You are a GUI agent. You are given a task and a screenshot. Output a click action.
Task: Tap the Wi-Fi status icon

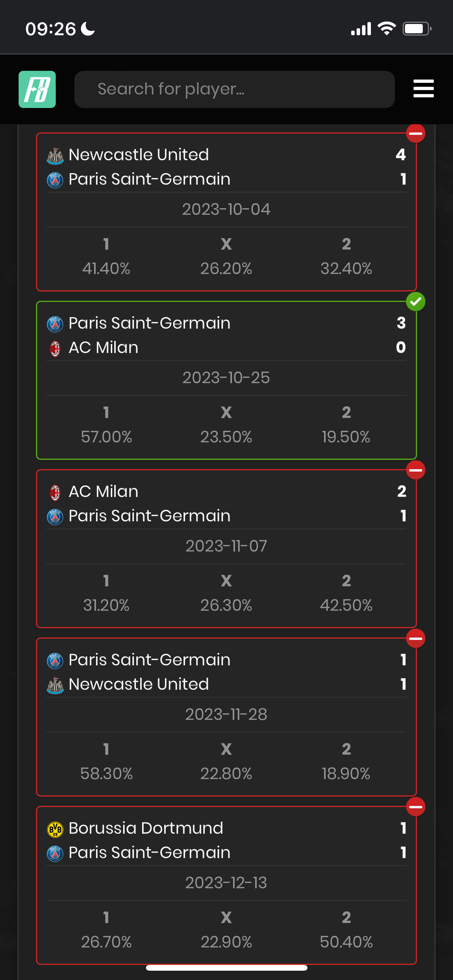tap(386, 29)
